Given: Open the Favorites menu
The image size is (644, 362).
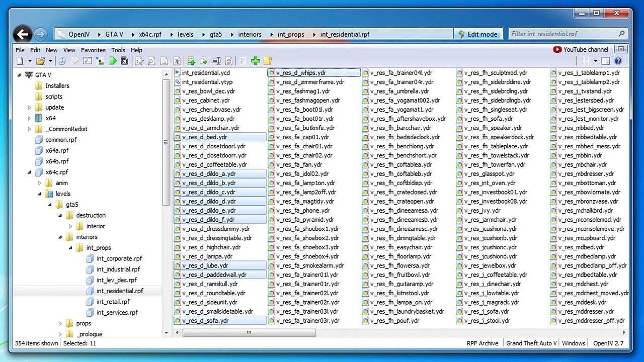Looking at the screenshot, I should click(93, 50).
